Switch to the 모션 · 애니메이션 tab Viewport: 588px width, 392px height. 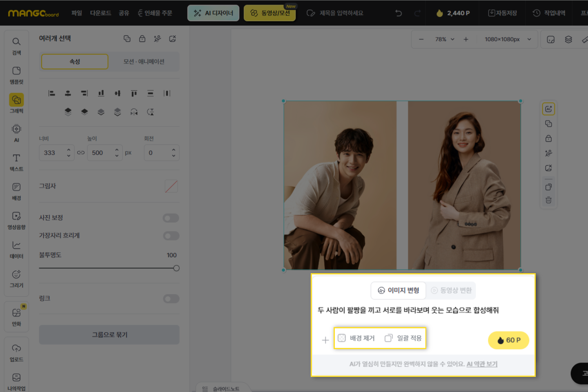point(144,62)
